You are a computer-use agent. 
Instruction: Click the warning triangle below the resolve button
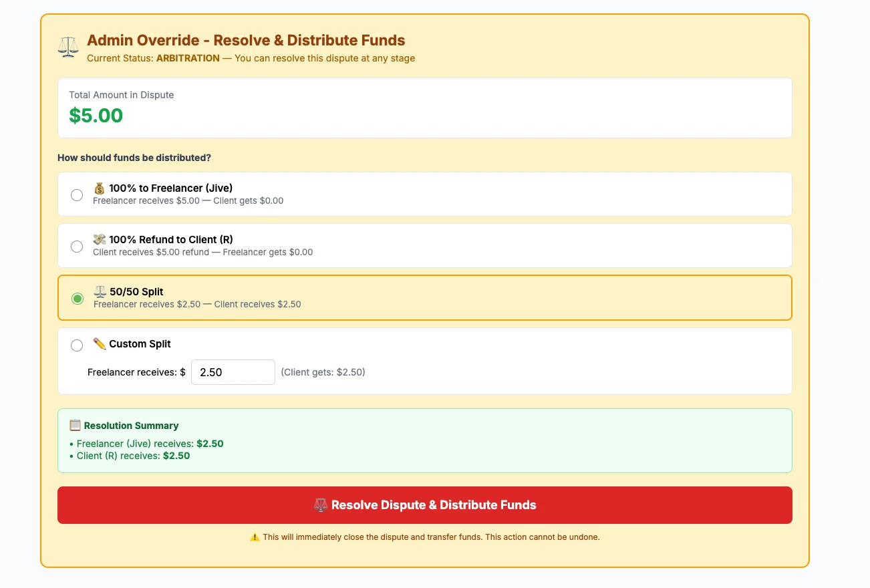coord(255,537)
